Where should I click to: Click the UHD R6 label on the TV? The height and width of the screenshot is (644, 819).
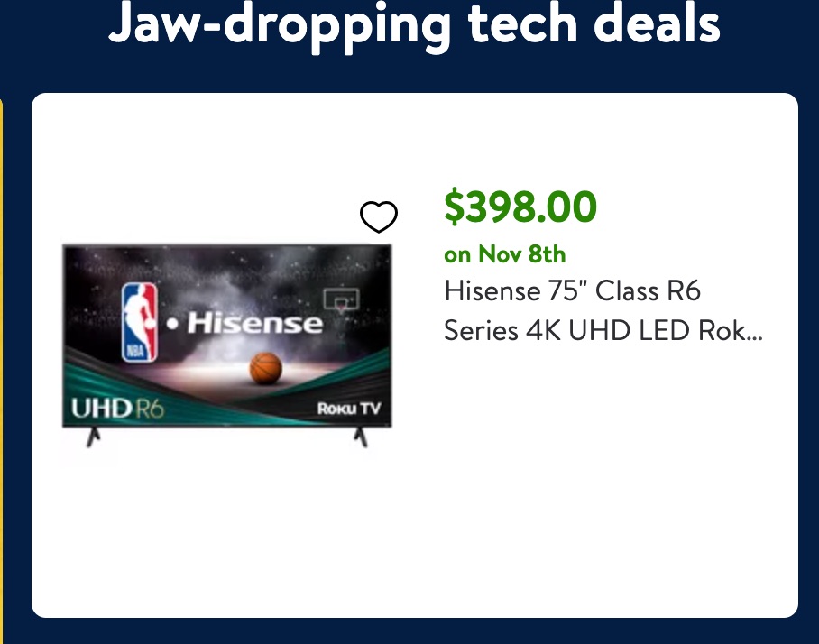[117, 408]
